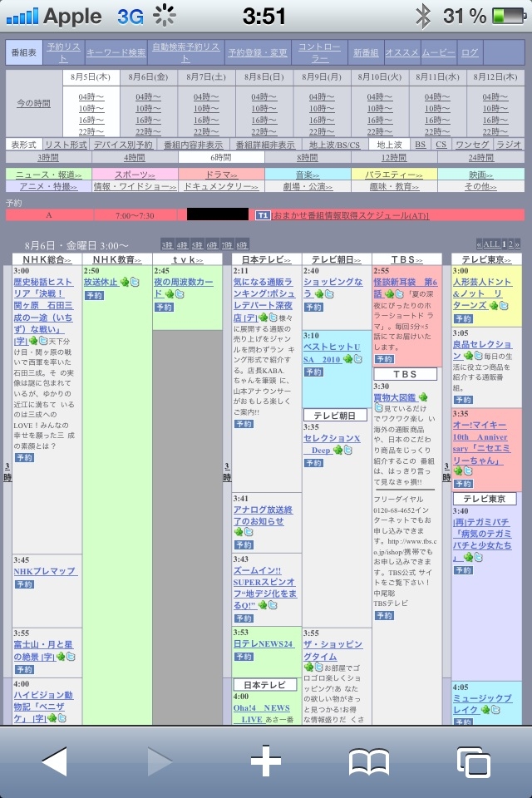Expand the 日本テレビ channel header
This screenshot has width=532, height=798.
[266, 259]
